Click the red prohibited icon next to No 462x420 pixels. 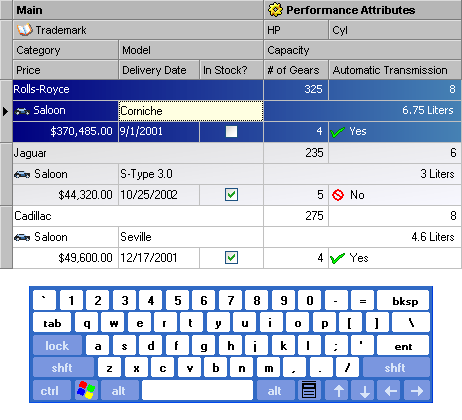point(338,195)
